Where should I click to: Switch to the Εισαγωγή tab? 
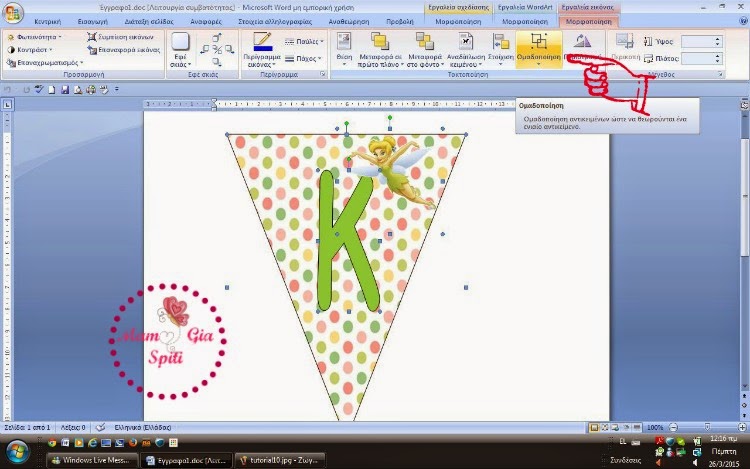coord(92,22)
